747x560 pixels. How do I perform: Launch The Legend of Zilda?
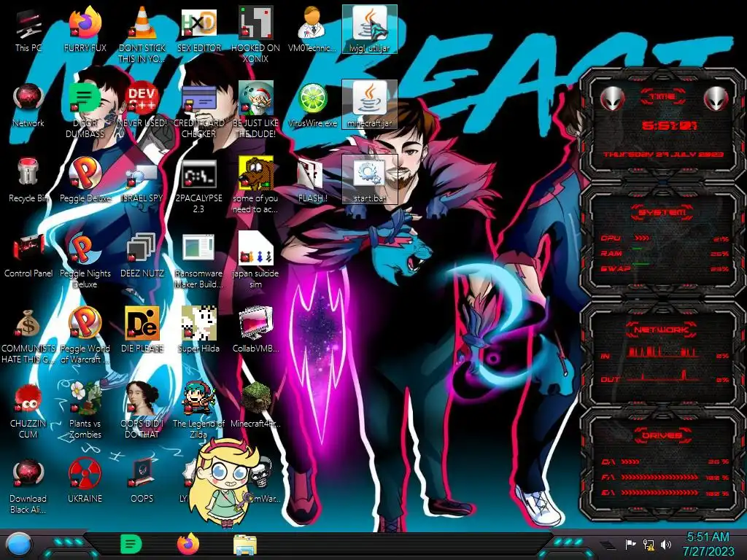click(198, 411)
